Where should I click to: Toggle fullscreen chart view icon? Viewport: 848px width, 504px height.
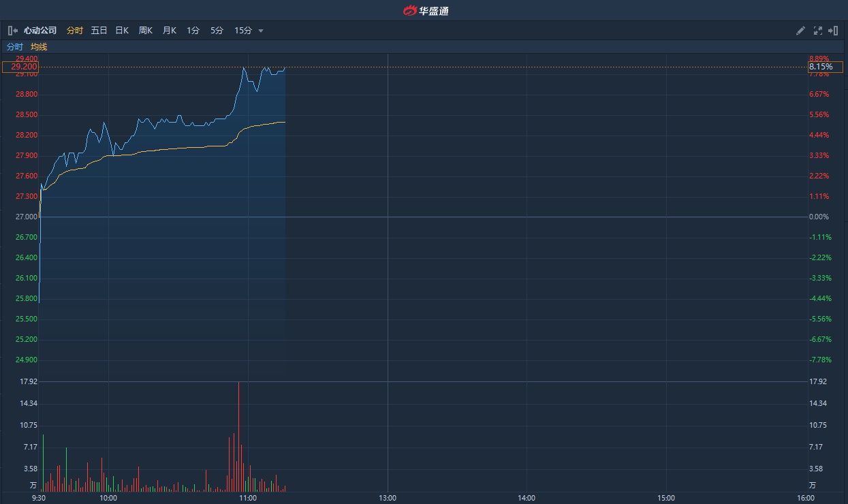click(x=818, y=31)
